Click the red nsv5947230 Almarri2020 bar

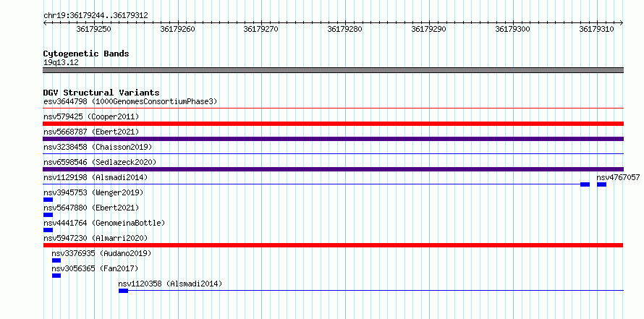[334, 245]
